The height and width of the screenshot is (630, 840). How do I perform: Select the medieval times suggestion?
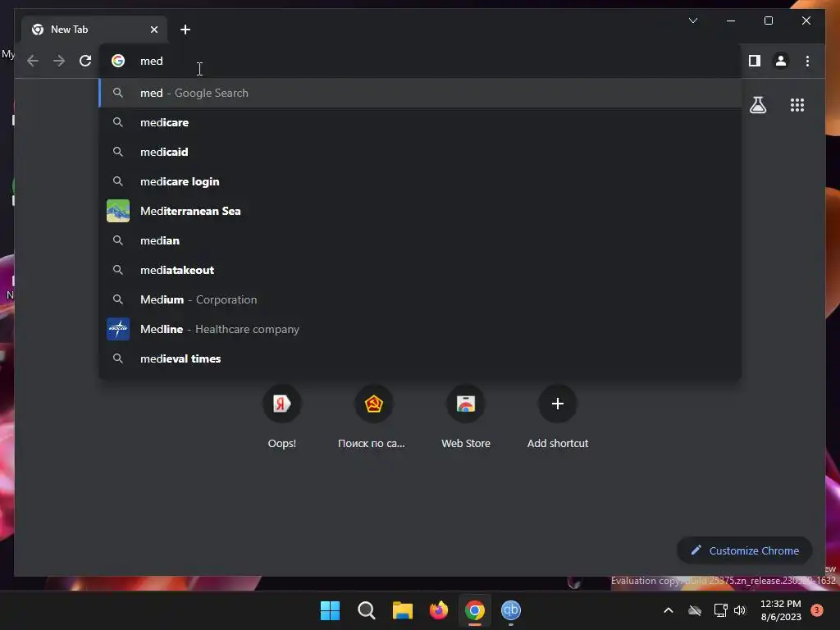pos(420,358)
